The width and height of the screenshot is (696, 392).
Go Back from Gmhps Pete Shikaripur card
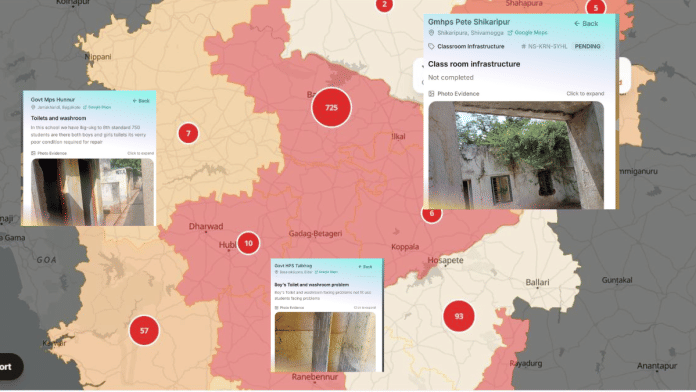[x=586, y=24]
